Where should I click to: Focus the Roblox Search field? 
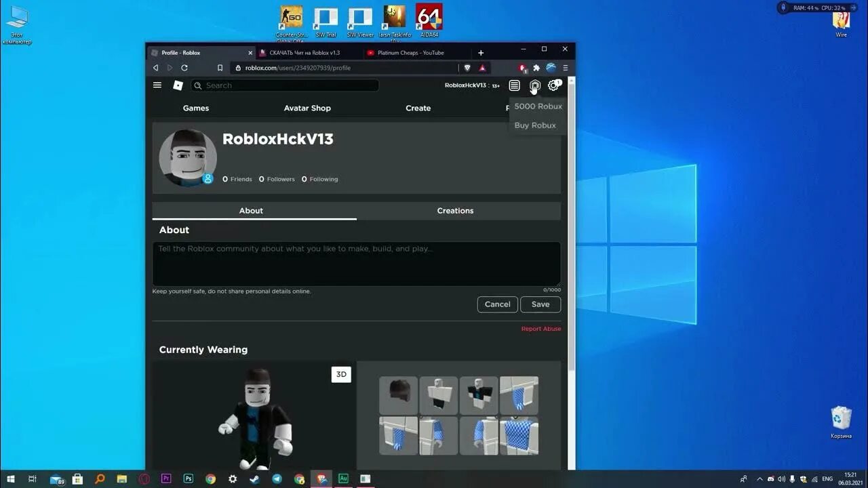(x=285, y=85)
